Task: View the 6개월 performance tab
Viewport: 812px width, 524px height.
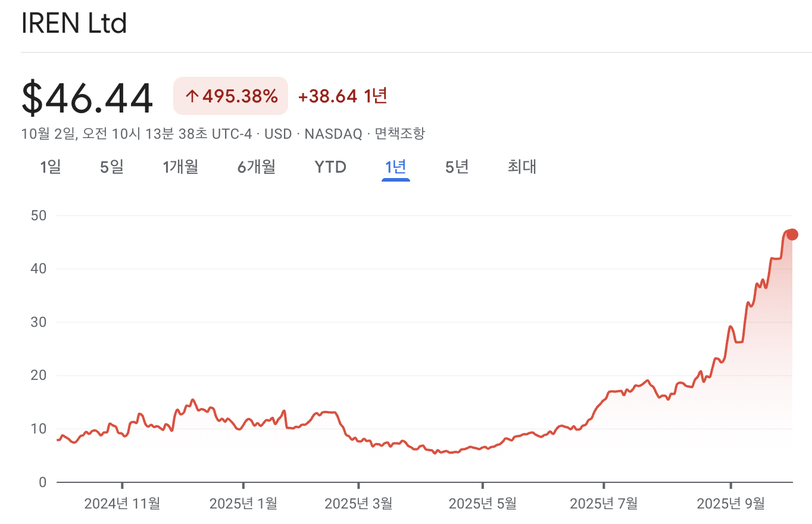Action: point(255,167)
